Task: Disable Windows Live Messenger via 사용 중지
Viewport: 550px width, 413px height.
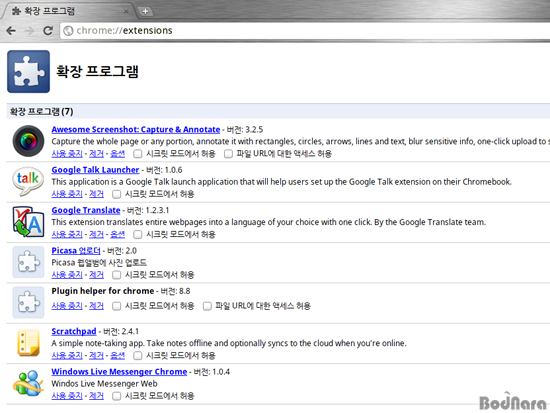Action: point(67,396)
